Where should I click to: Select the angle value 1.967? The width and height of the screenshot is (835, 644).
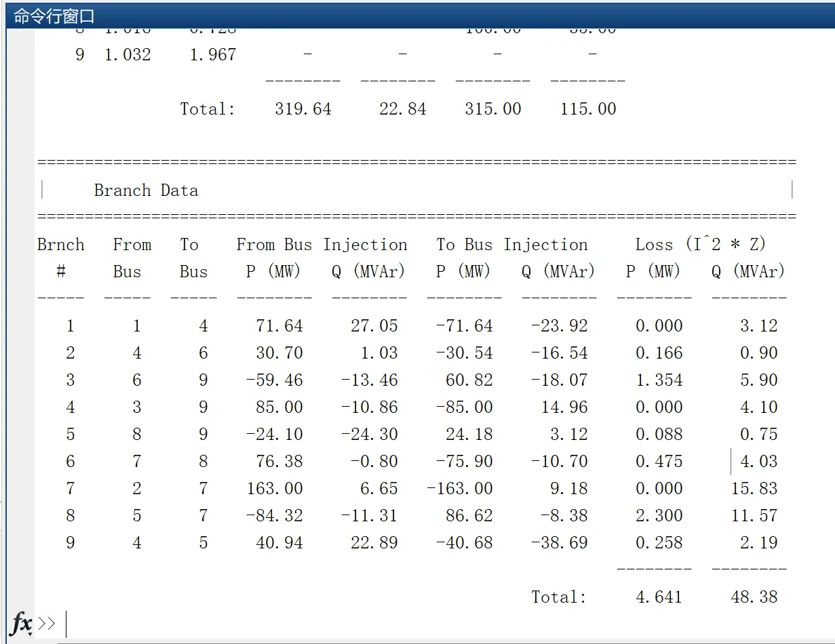[213, 55]
